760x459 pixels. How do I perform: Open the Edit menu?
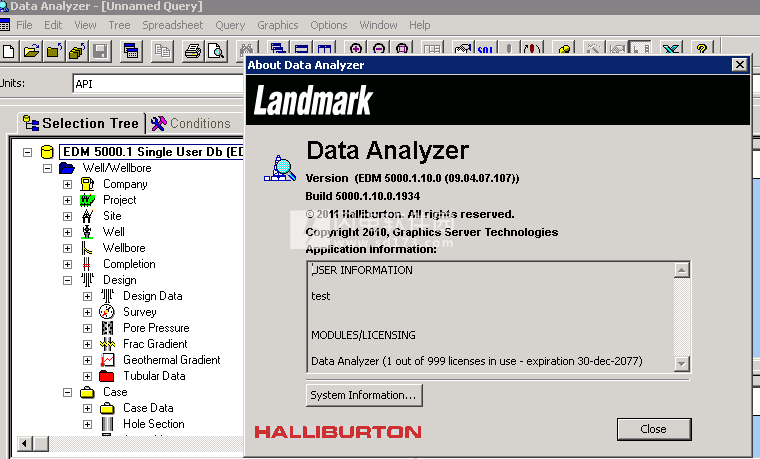click(53, 25)
